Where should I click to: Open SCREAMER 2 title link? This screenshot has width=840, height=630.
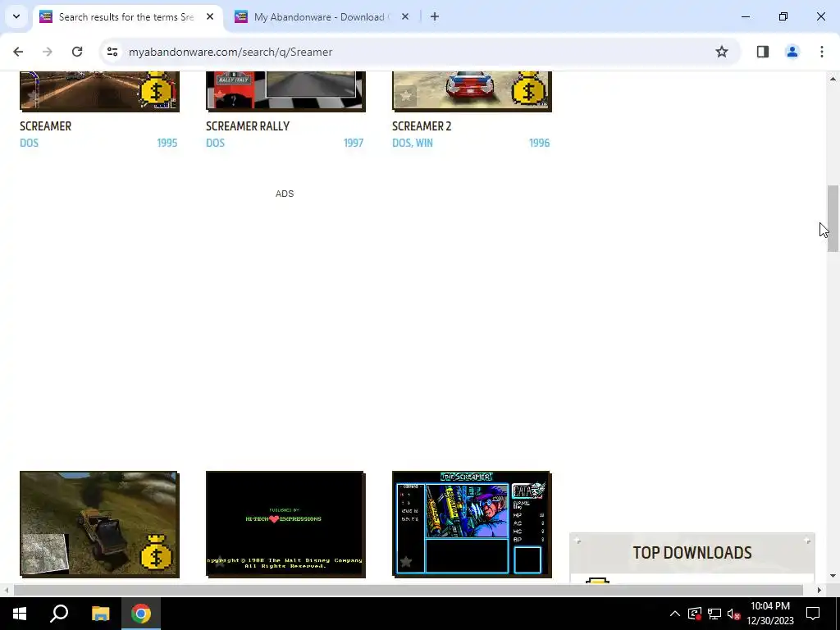[422, 126]
